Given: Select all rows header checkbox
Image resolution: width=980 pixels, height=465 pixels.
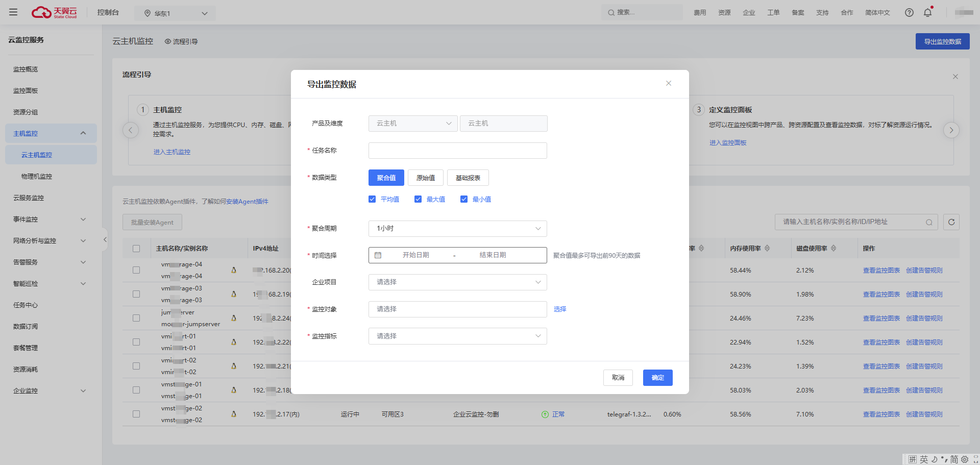Looking at the screenshot, I should (x=136, y=249).
